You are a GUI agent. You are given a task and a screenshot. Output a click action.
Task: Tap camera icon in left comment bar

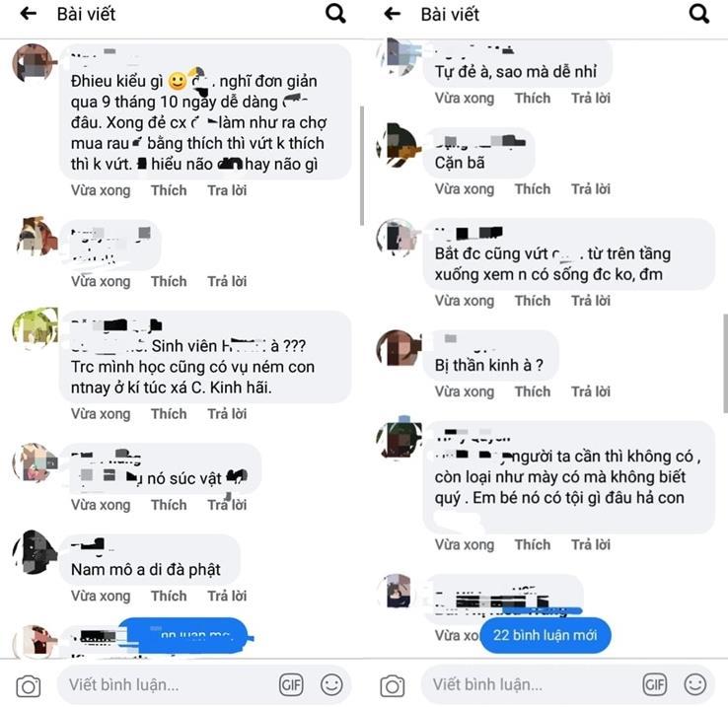pos(29,686)
